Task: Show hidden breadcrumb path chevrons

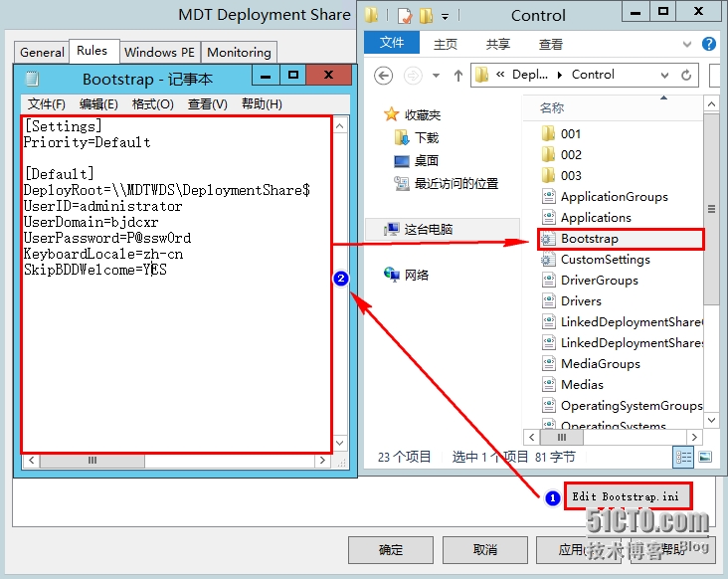Action: click(500, 75)
